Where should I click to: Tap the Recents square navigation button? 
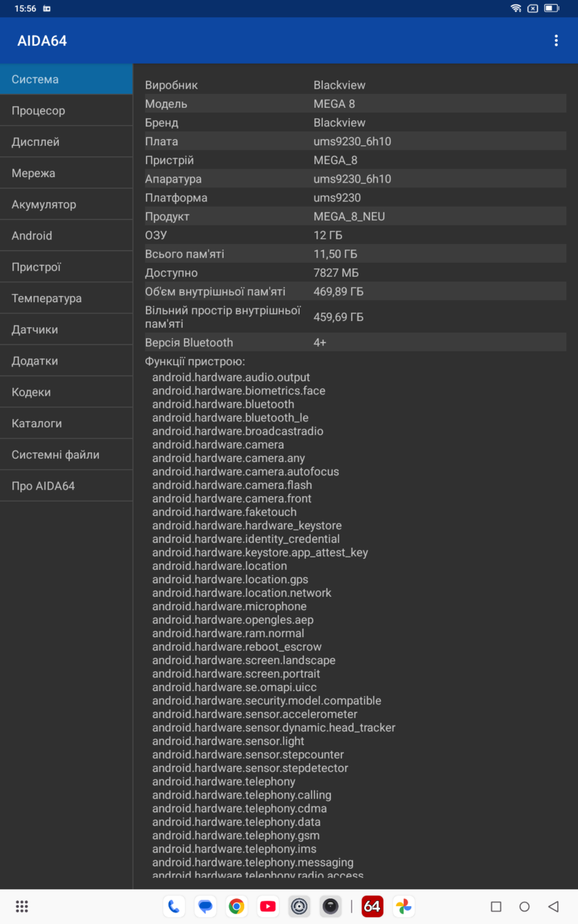pyautogui.click(x=496, y=906)
